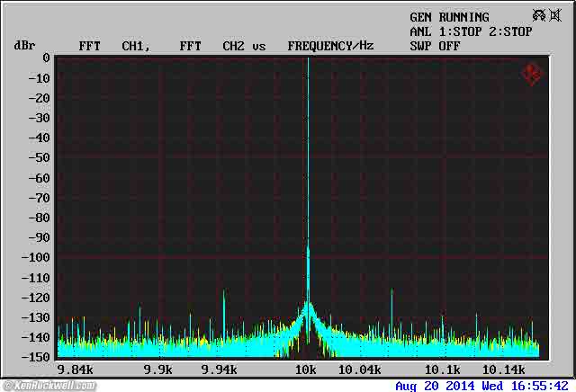Open the KenRockwell.com watermark link

click(49, 386)
